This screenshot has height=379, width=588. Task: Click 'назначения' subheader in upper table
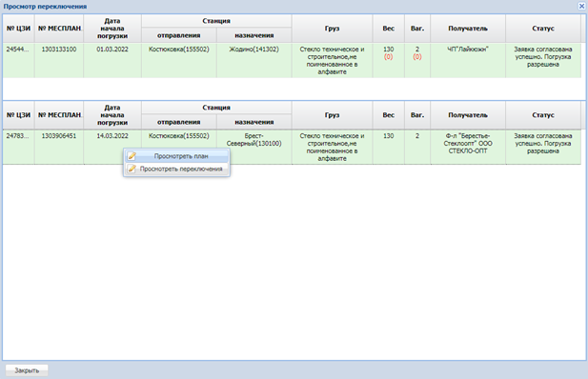coord(254,35)
